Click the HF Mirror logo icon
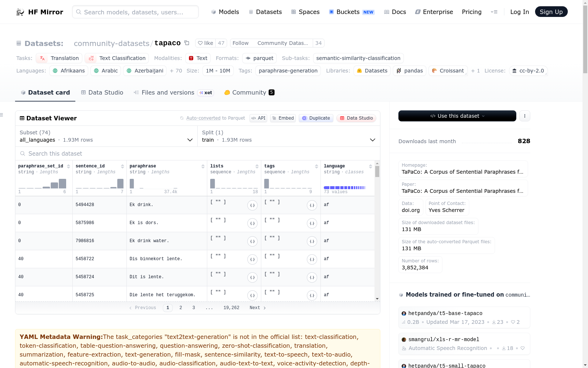Screen dimensions: 588x368 coord(20,12)
